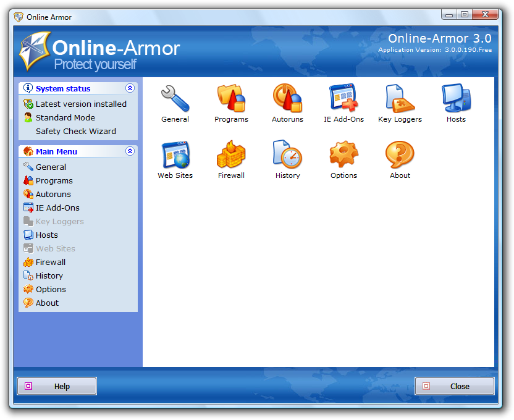
Task: Open the Firewall brick wall icon
Action: tap(231, 154)
